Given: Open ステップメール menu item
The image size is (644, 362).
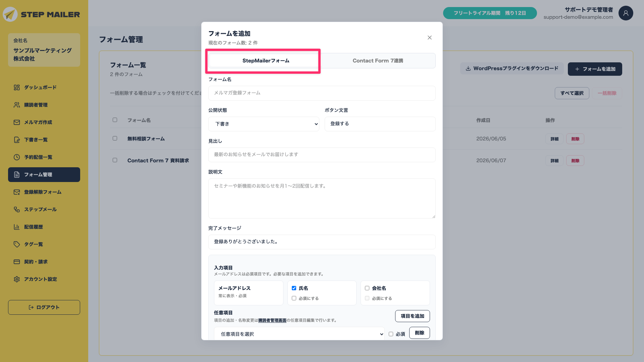Looking at the screenshot, I should (44, 209).
